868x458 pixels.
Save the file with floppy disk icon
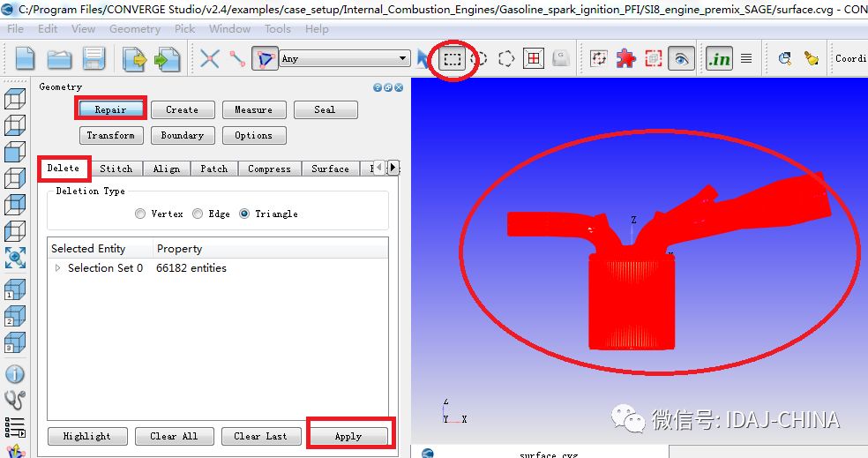(94, 58)
